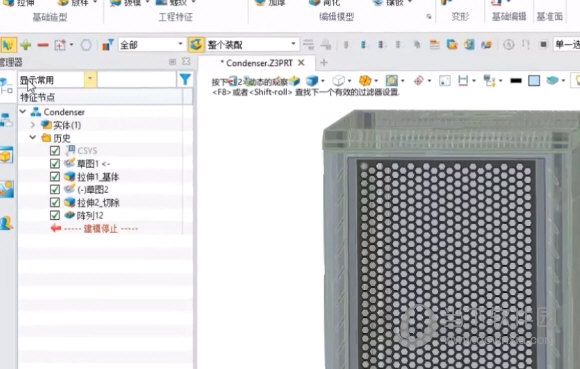This screenshot has width=580, height=369.
Task: Expand the 实体(1) node
Action: pos(33,125)
